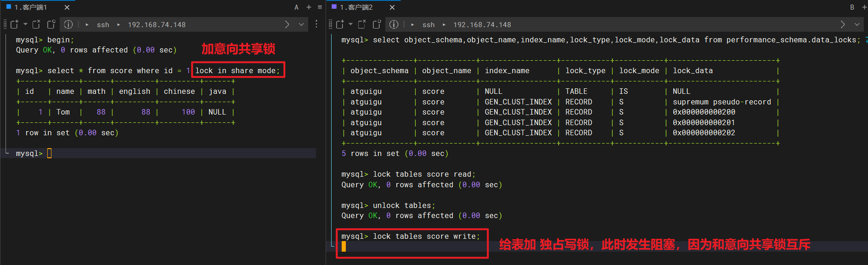Click 'supremum pseudo-record' lock data
The height and width of the screenshot is (265, 868).
pyautogui.click(x=722, y=102)
